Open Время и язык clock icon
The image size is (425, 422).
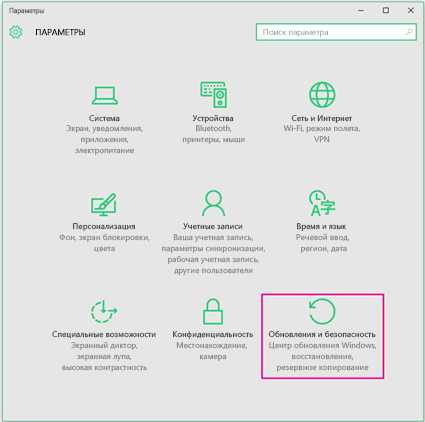(x=321, y=203)
